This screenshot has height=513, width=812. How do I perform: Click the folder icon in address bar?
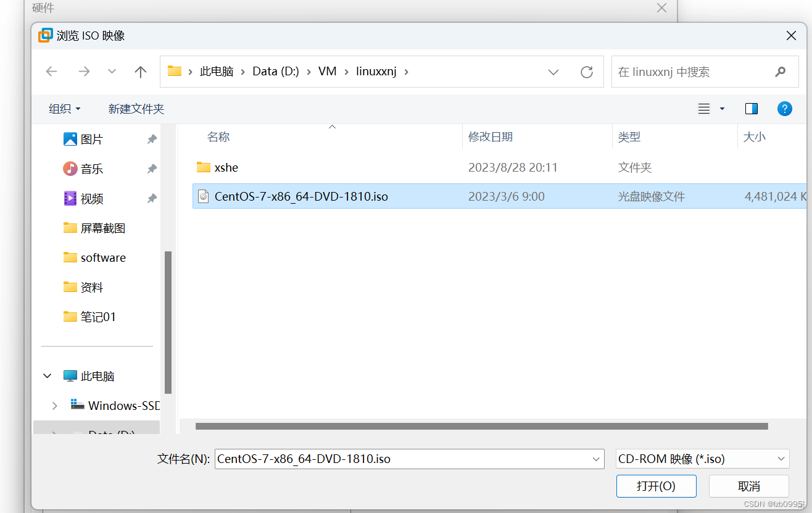point(175,71)
